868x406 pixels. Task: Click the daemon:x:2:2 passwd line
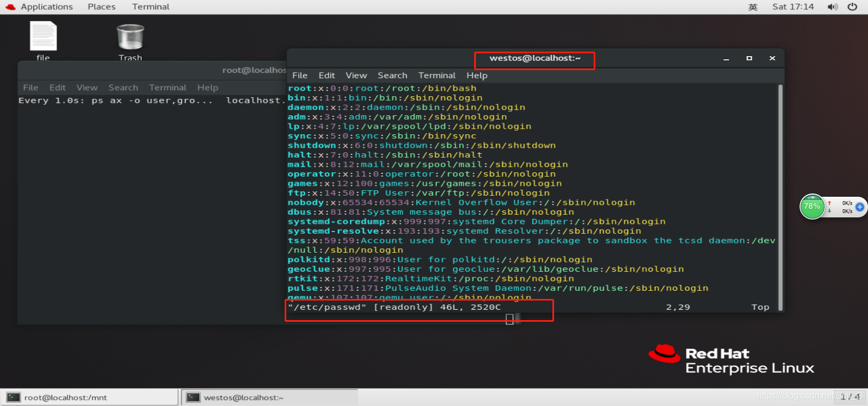tap(406, 107)
